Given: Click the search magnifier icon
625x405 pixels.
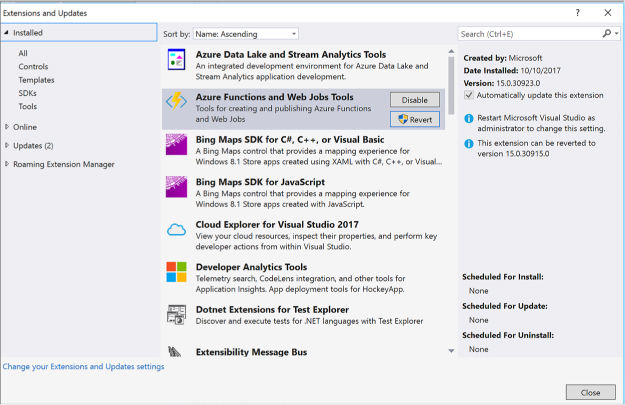Looking at the screenshot, I should tap(606, 33).
